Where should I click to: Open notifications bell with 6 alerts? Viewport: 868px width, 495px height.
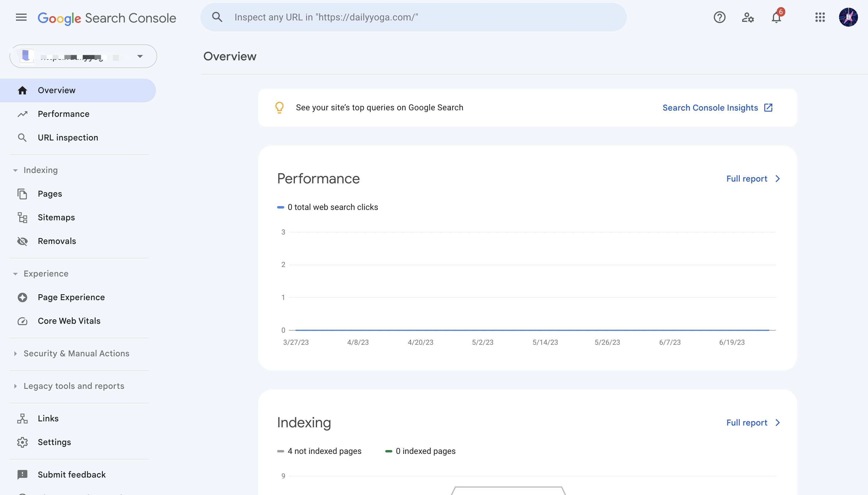tap(777, 16)
